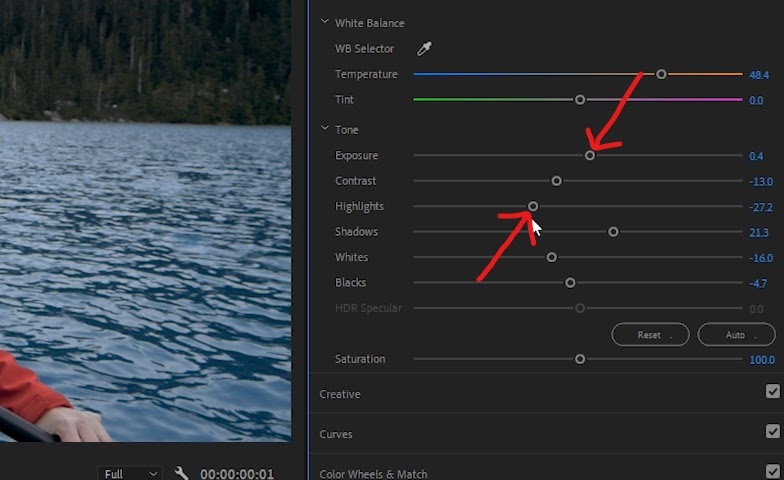Click the Temperature slider handle
The image size is (784, 480).
(661, 74)
